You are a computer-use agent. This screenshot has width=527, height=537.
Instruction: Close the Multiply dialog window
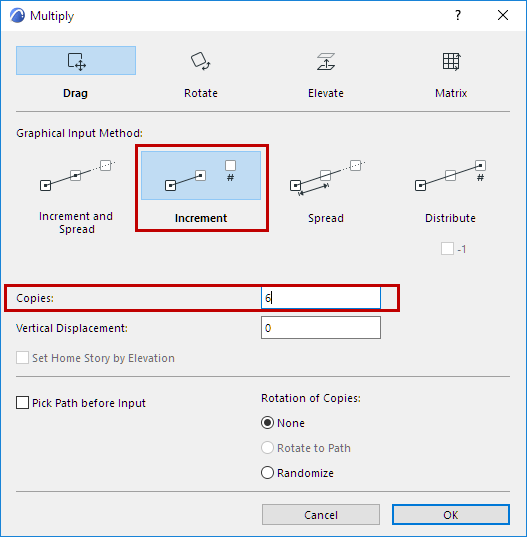(503, 15)
